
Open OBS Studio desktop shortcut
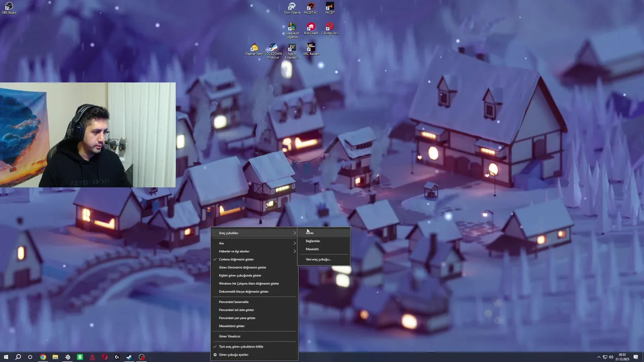coord(9,8)
